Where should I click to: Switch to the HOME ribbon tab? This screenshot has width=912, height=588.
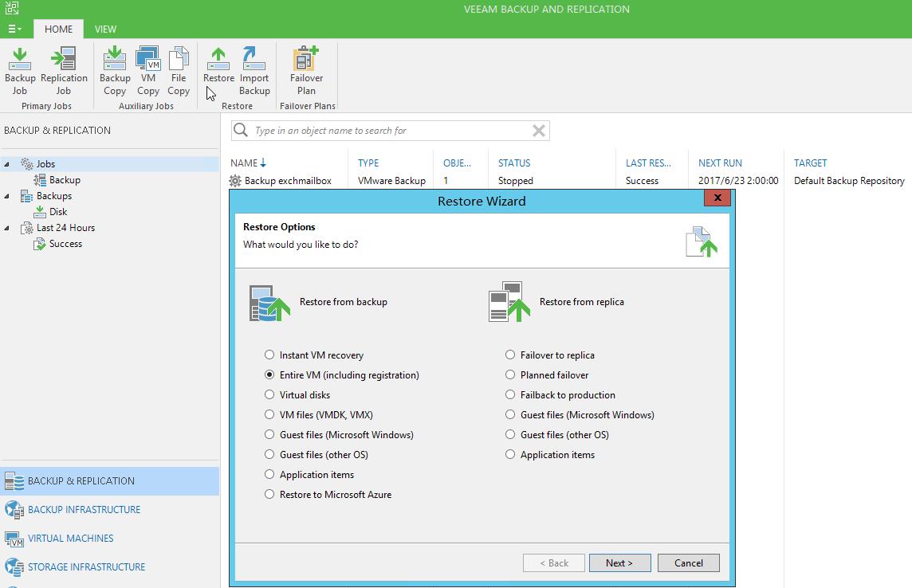59,29
